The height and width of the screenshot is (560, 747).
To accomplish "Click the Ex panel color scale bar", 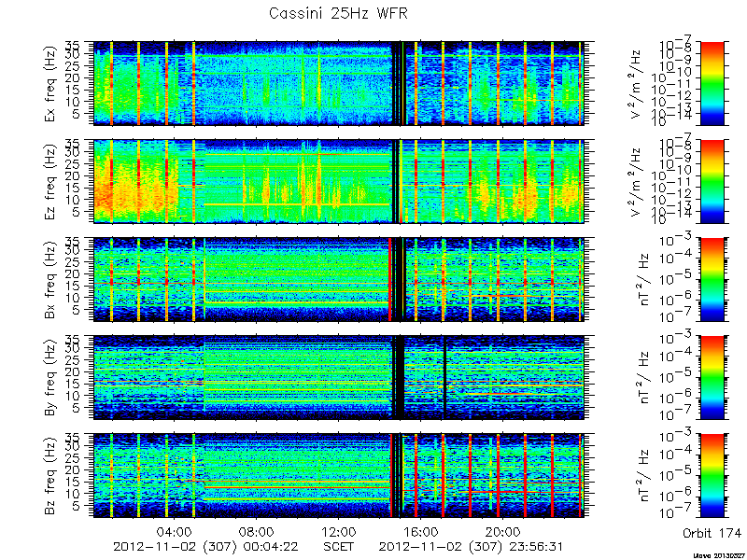I will pyautogui.click(x=712, y=83).
